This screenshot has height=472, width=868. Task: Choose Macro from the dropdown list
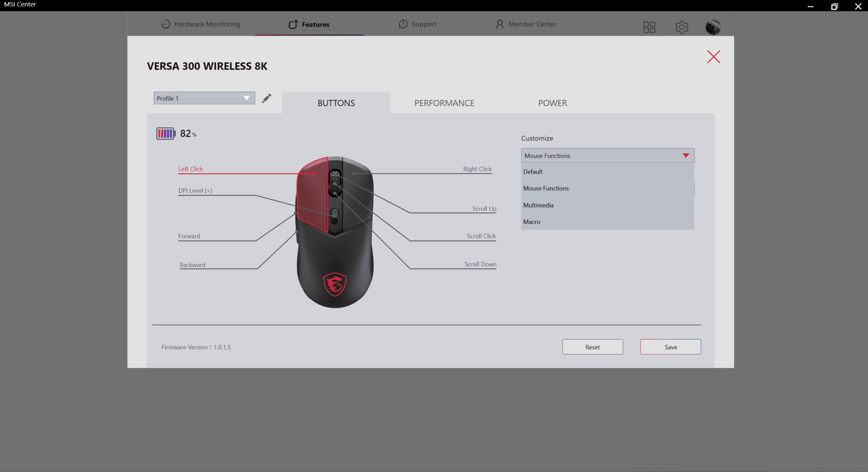click(532, 222)
